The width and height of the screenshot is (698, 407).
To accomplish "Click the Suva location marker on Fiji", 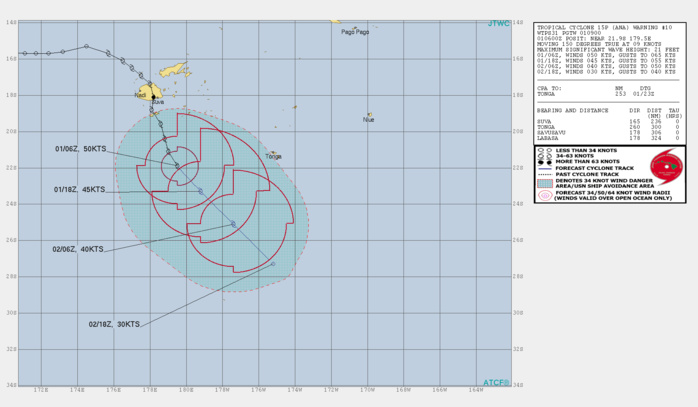I will coord(152,96).
